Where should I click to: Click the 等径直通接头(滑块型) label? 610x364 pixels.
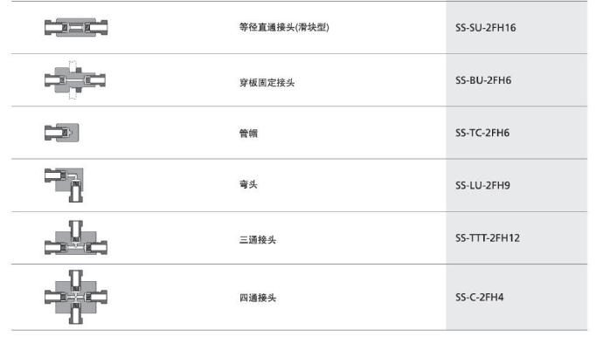tap(284, 27)
